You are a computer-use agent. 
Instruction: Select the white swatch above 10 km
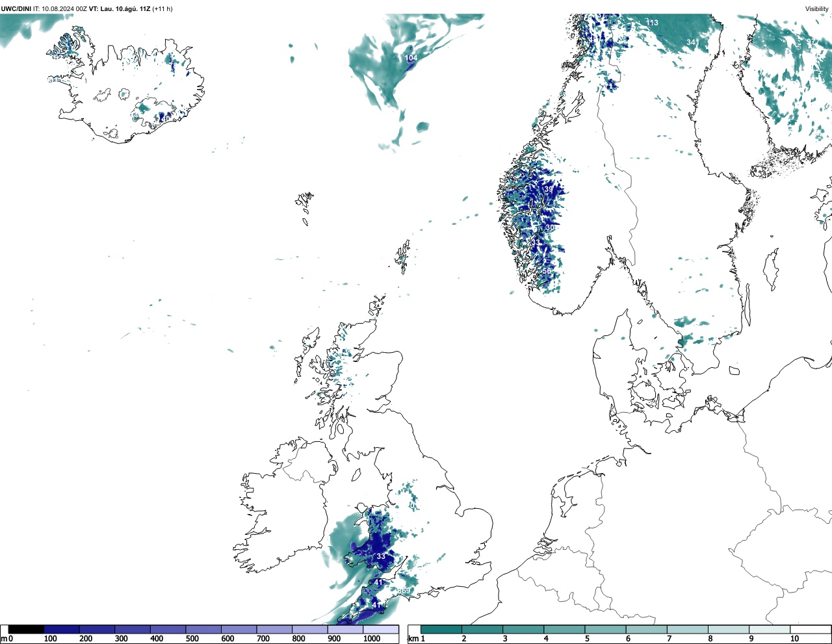(811, 630)
